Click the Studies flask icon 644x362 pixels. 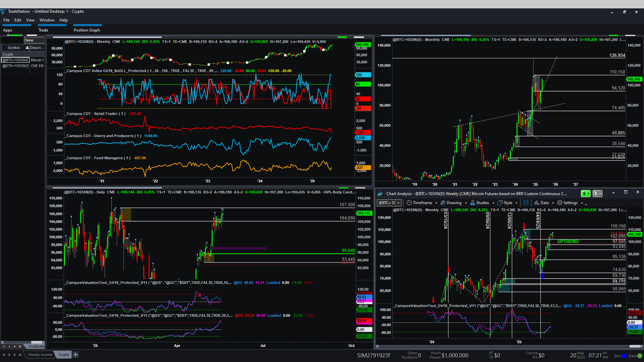tap(472, 203)
